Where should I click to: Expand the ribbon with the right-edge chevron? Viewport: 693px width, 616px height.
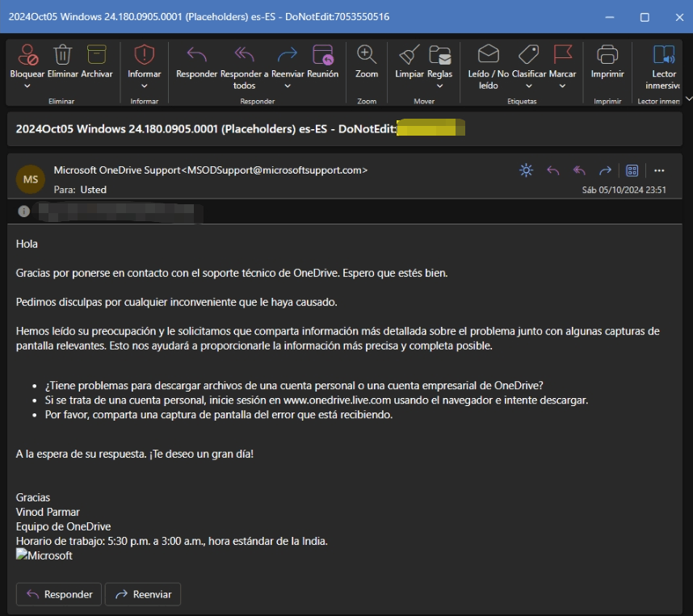(689, 98)
